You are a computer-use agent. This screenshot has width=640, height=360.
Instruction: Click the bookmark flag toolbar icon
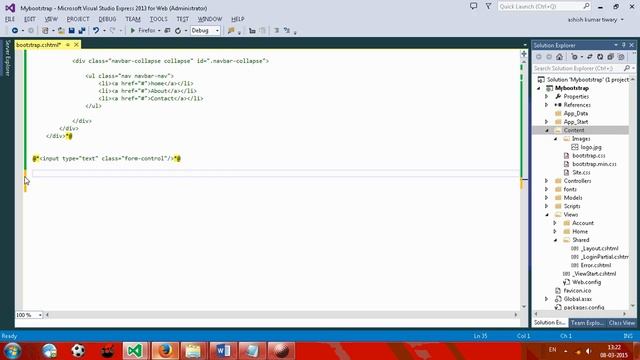tap(231, 31)
